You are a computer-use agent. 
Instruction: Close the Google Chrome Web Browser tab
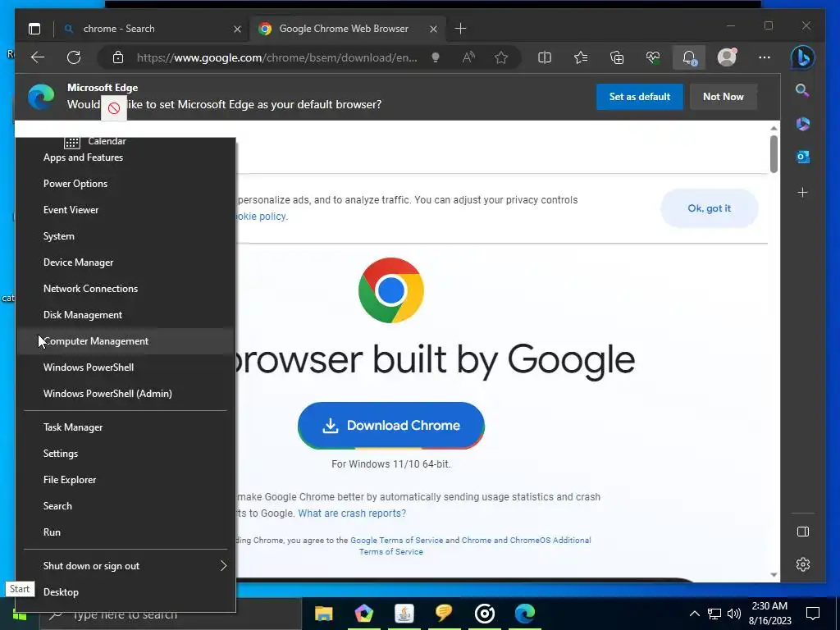click(x=433, y=29)
